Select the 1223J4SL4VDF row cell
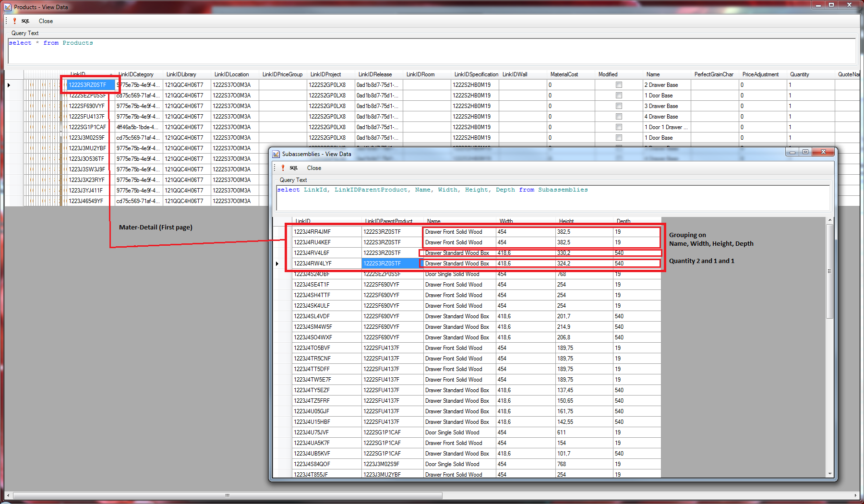Image resolution: width=864 pixels, height=504 pixels. (x=326, y=316)
